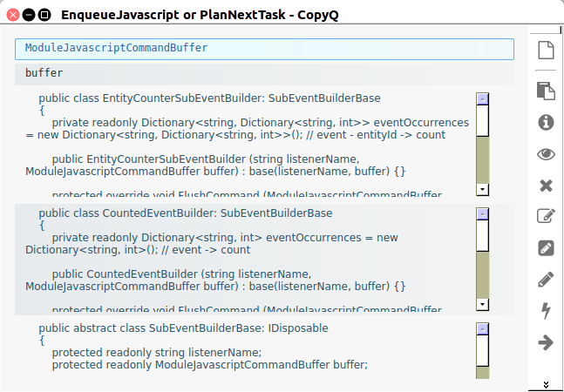This screenshot has height=392, width=564.
Task: Click the New Item page icon
Action: click(546, 51)
